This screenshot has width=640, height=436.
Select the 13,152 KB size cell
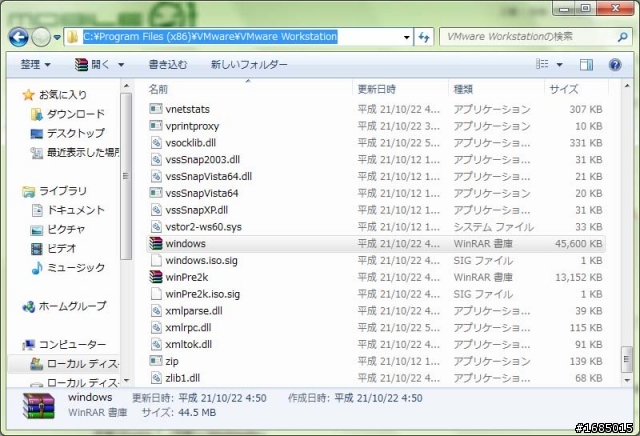coord(579,277)
